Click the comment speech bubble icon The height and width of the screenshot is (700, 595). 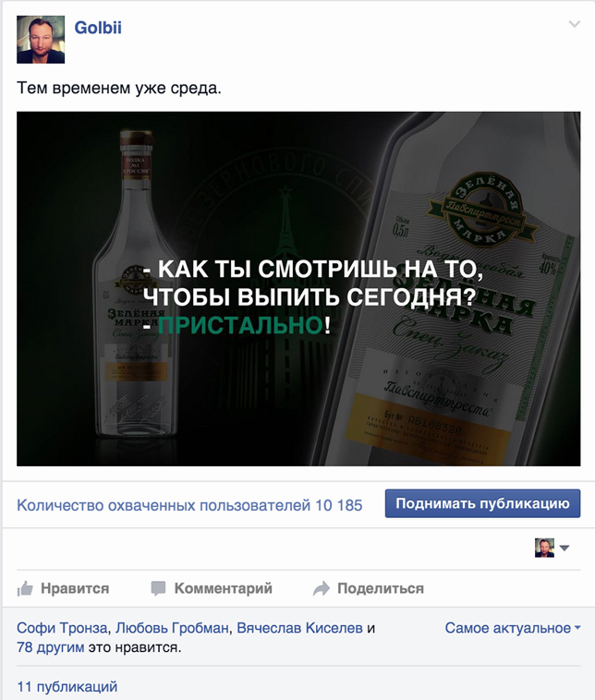(158, 589)
